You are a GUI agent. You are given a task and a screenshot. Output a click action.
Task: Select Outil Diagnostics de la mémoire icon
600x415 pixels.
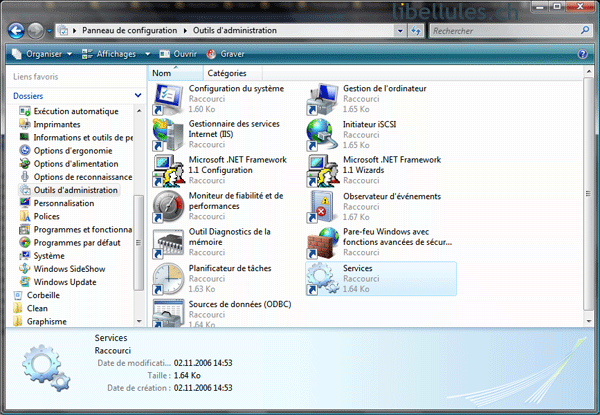point(168,243)
